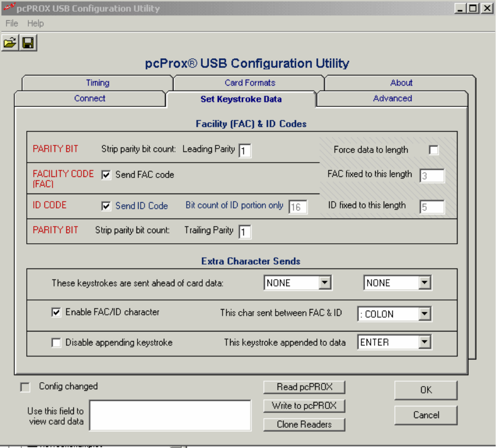Switch to the Timing tab
This screenshot has width=496, height=448.
(x=98, y=83)
